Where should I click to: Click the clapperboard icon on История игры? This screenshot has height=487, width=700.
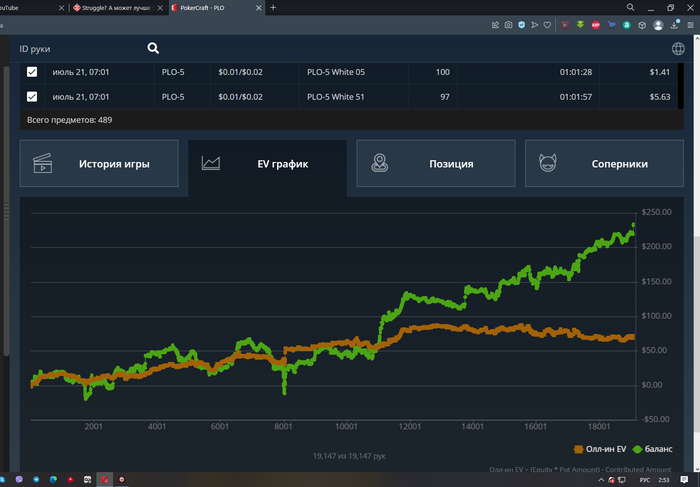click(43, 163)
